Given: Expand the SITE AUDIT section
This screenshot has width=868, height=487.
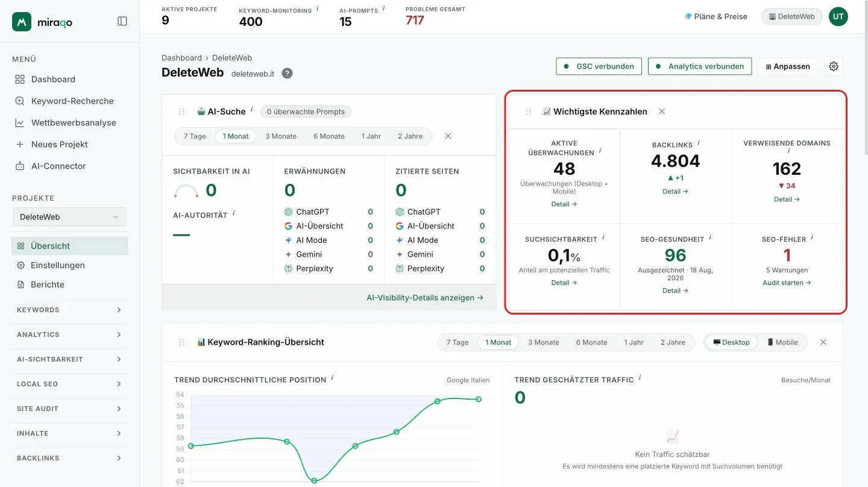Looking at the screenshot, I should click(69, 409).
